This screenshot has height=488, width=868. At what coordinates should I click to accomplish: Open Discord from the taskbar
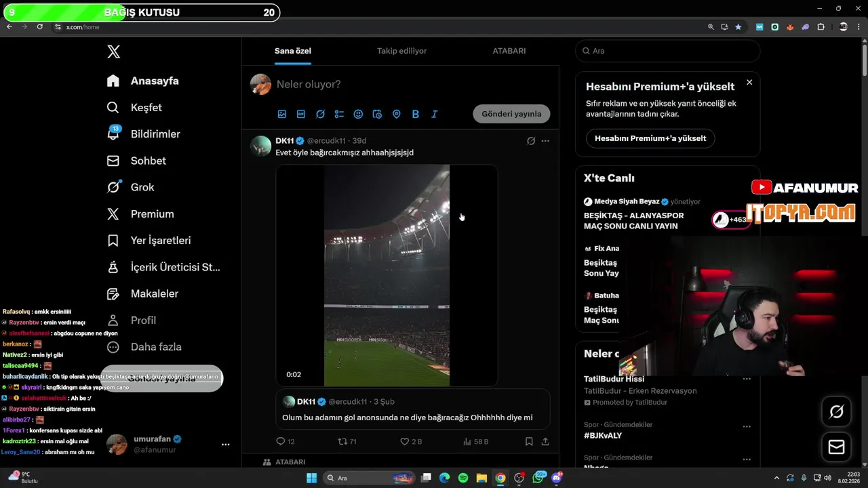point(557,478)
